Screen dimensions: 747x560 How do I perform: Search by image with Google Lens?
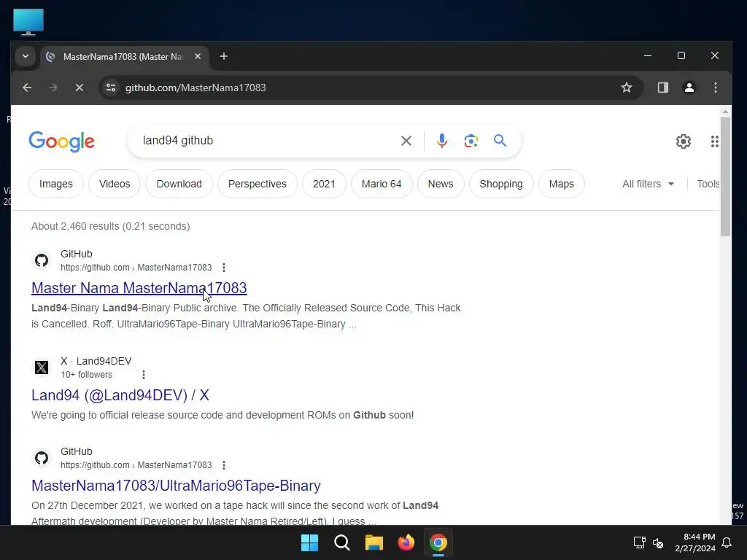coord(471,141)
